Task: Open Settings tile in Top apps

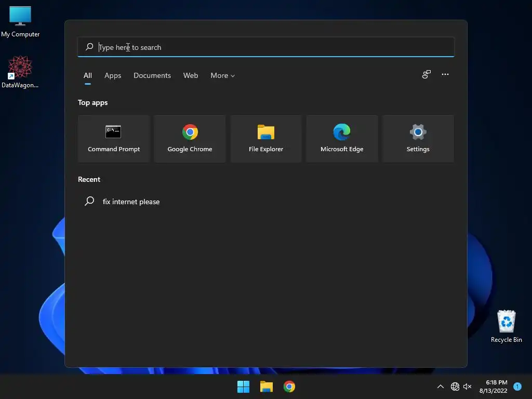Action: point(418,139)
